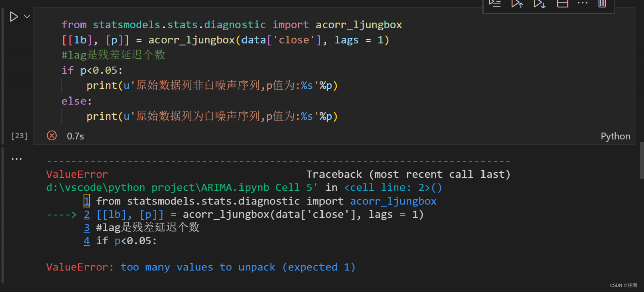Expand run options with chevron beside play button
Viewport: 644px width, 292px height.
(x=27, y=16)
